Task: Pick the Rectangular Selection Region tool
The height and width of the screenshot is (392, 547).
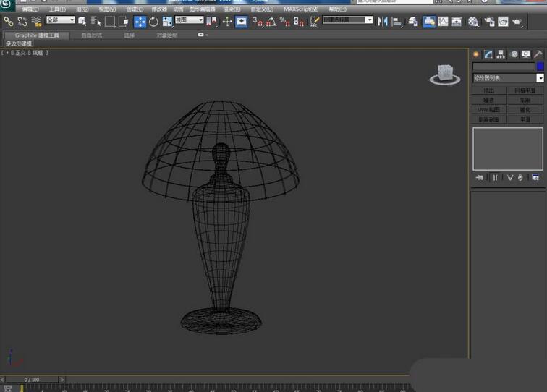Action: tap(110, 22)
